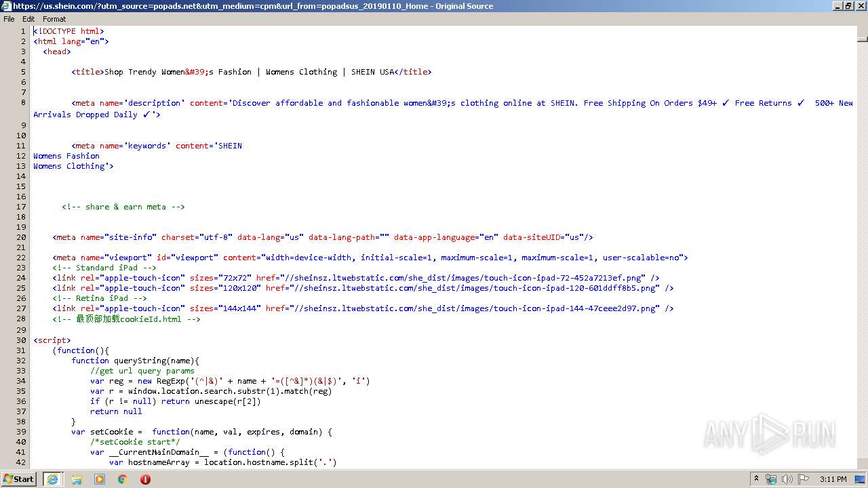Click the '<script>' tag on line 30
This screenshot has height=488, width=868.
click(x=52, y=340)
